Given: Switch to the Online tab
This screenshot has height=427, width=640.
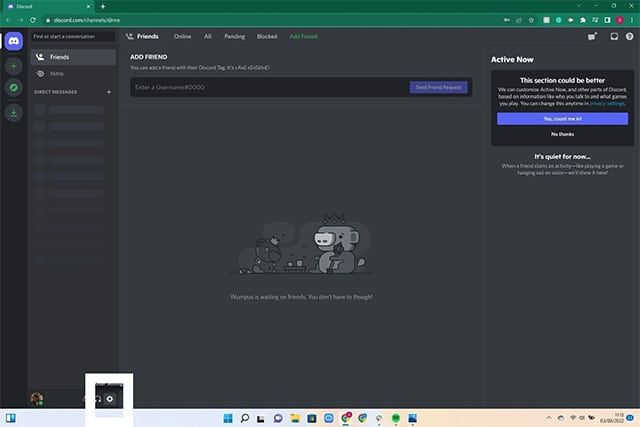Looking at the screenshot, I should [x=182, y=36].
